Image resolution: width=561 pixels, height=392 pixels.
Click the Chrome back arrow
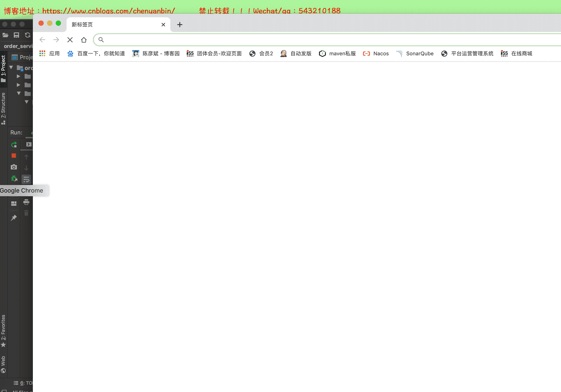42,40
